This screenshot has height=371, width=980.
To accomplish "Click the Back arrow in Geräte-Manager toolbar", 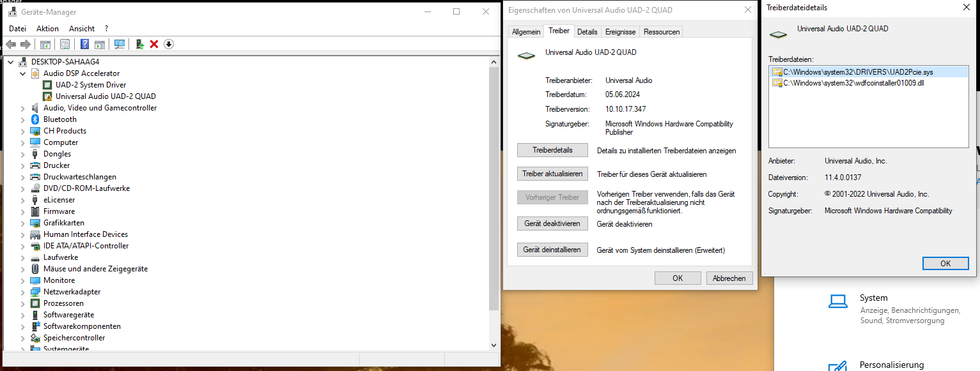I will (11, 44).
